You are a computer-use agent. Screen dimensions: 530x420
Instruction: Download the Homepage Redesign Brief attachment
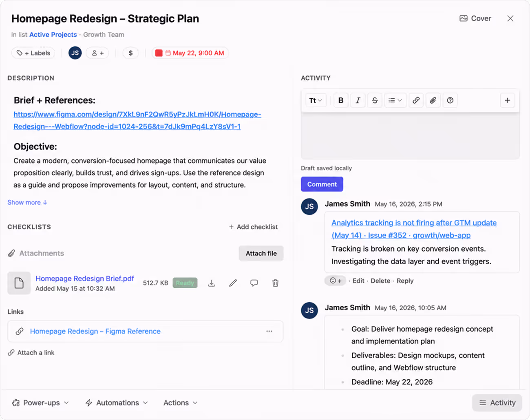click(212, 283)
